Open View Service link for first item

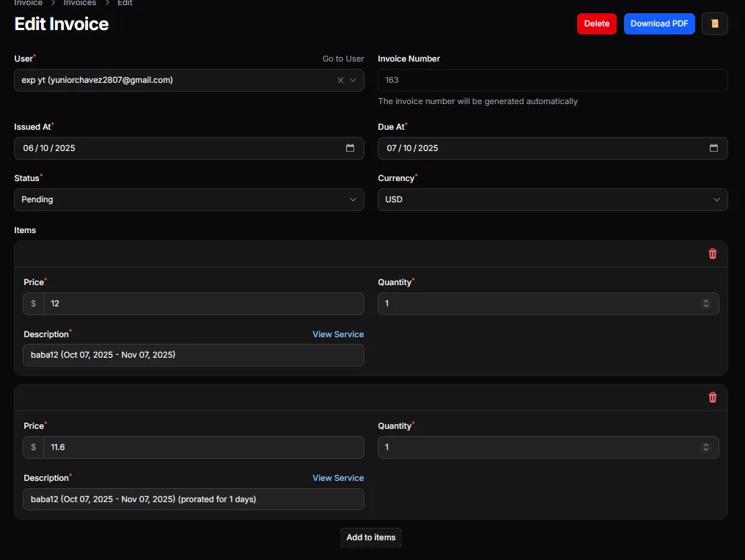pyautogui.click(x=338, y=334)
